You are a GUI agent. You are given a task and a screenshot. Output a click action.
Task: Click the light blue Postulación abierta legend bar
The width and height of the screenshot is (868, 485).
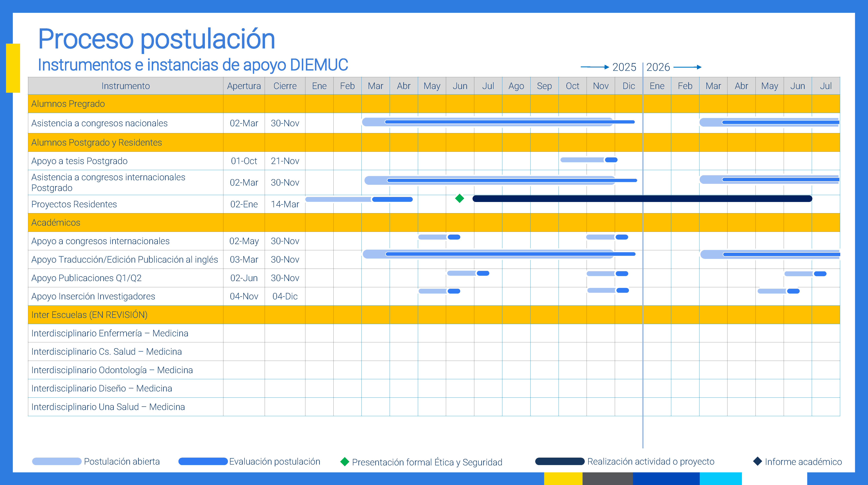[x=57, y=461]
